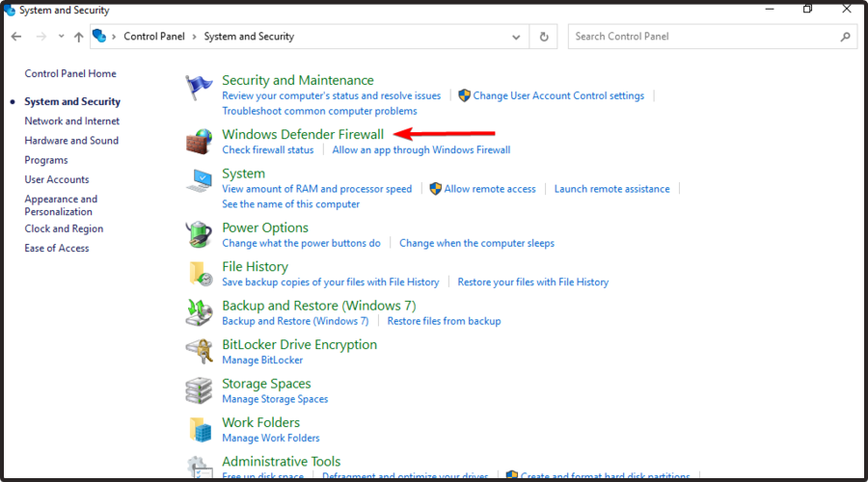Viewport: 868px width, 482px height.
Task: Click the Control Panel icon in address bar
Action: 99,36
